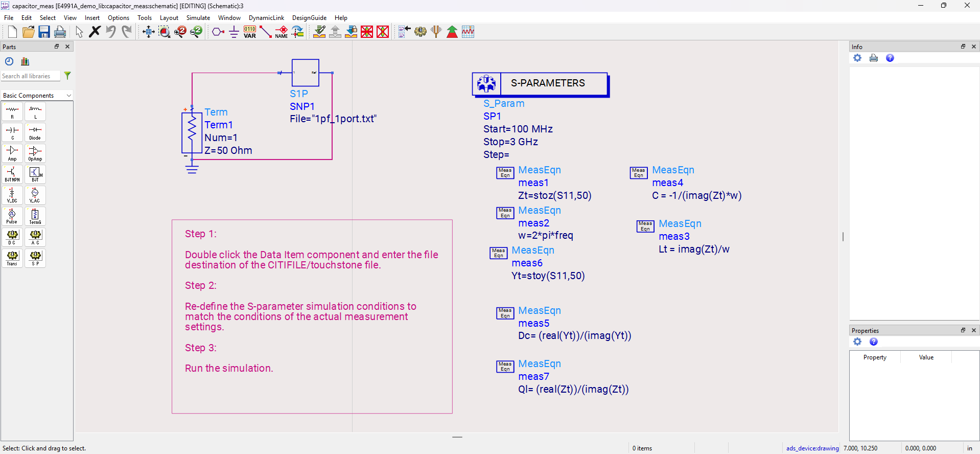Select the insert wire tool
The image size is (980, 454).
coord(266,32)
